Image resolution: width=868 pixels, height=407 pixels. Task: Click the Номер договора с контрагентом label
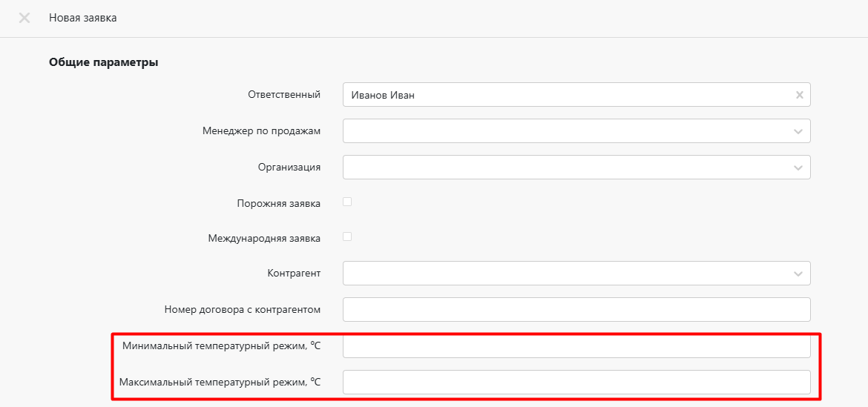tap(242, 309)
